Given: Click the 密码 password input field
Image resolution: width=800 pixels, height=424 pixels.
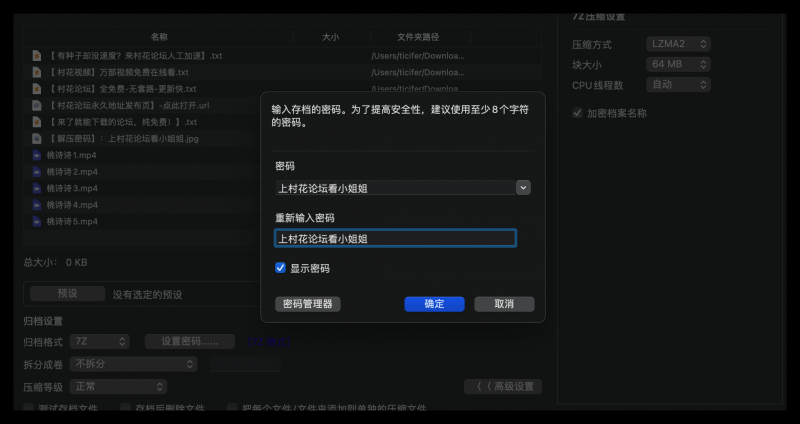Looking at the screenshot, I should point(395,187).
